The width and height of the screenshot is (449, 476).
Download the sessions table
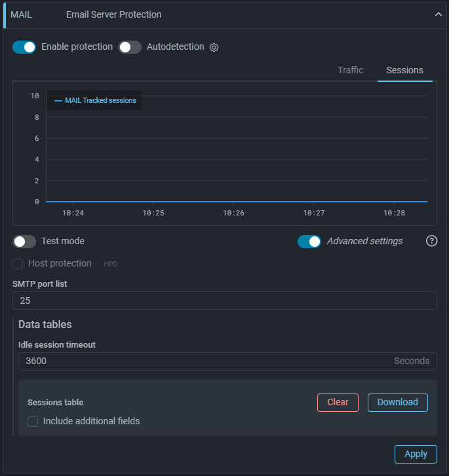[397, 403]
